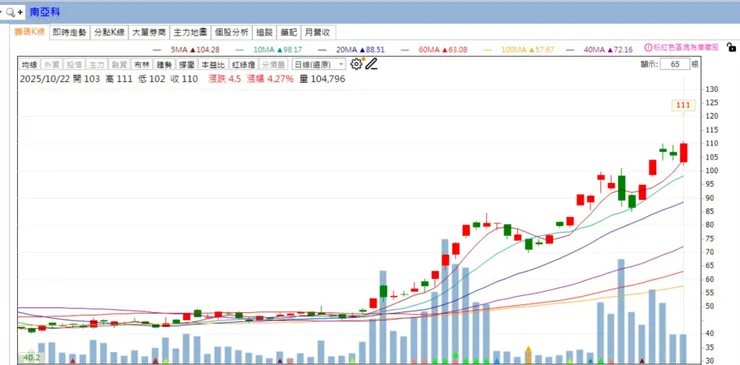Select the latest red candlestick closing at 110
The width and height of the screenshot is (740, 365).
coord(683,153)
